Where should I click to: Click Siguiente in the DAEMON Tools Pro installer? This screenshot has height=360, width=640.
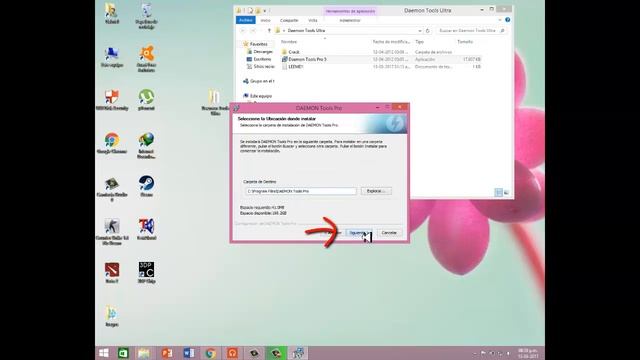[x=359, y=233]
